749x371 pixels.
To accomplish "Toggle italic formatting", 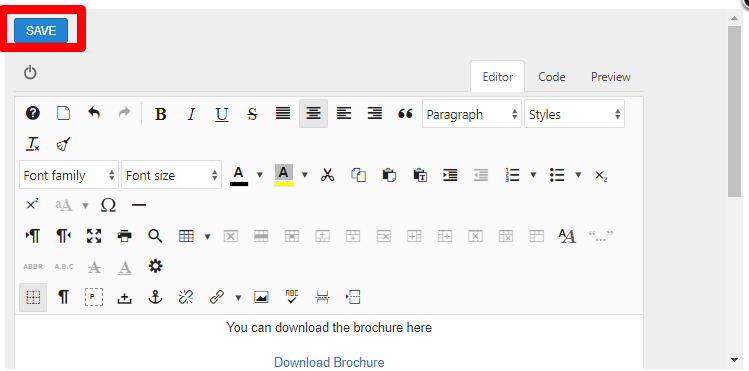I will click(x=192, y=114).
